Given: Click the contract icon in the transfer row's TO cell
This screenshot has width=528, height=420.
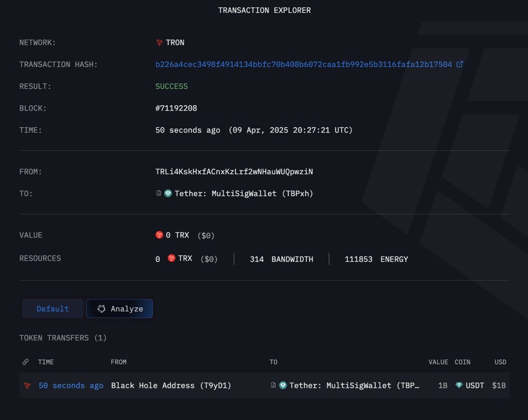Looking at the screenshot, I should [273, 385].
